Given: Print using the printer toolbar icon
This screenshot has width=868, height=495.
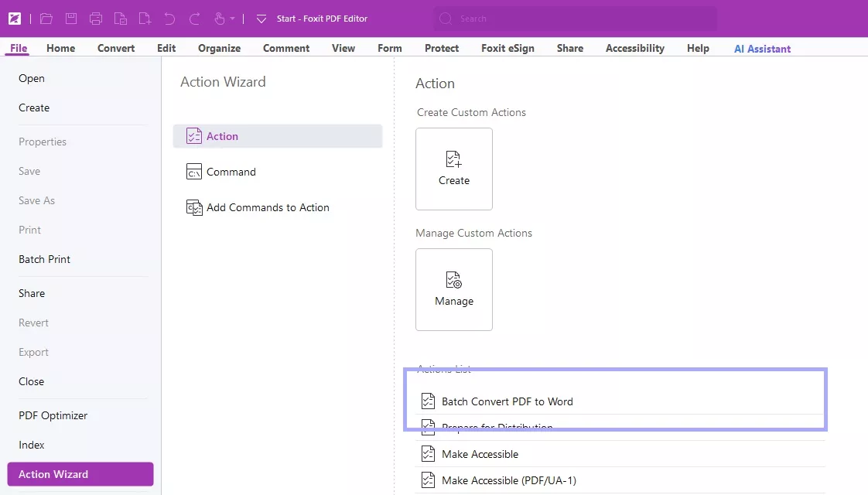Looking at the screenshot, I should coord(96,18).
